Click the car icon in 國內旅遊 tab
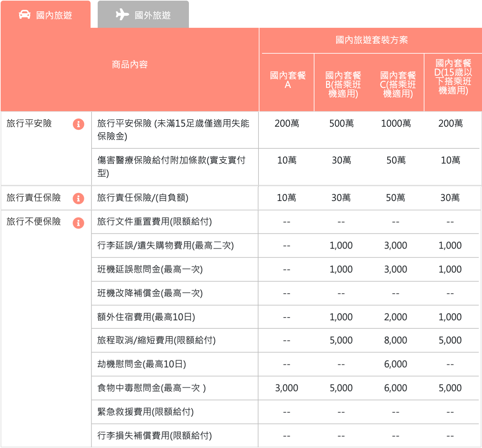Screen dimensions: 482x448 click(25, 15)
